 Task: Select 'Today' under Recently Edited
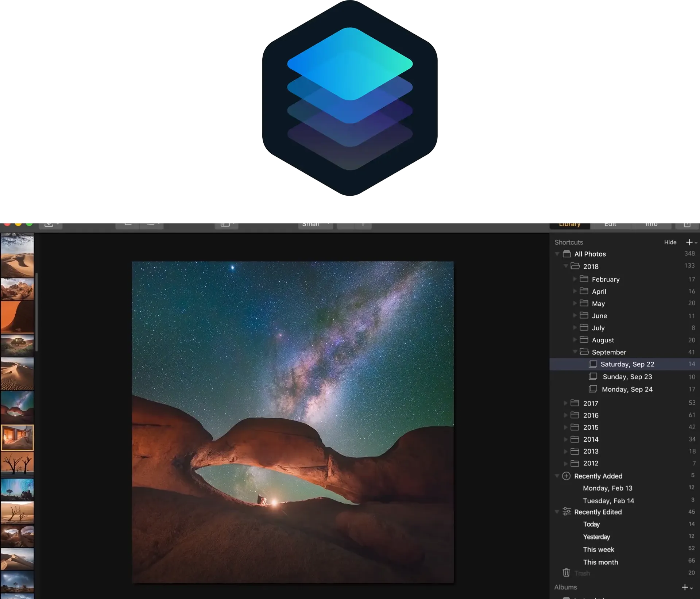[x=591, y=524]
